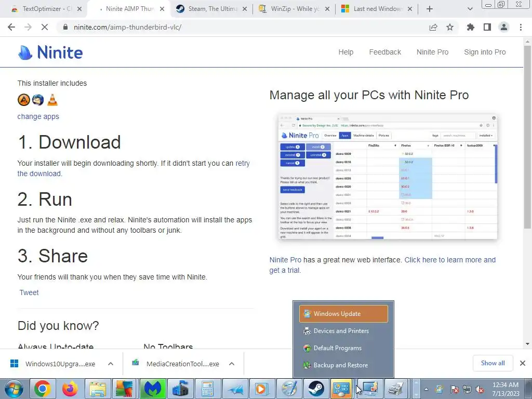Open the Windows Start orb
532x399 pixels.
(13, 389)
